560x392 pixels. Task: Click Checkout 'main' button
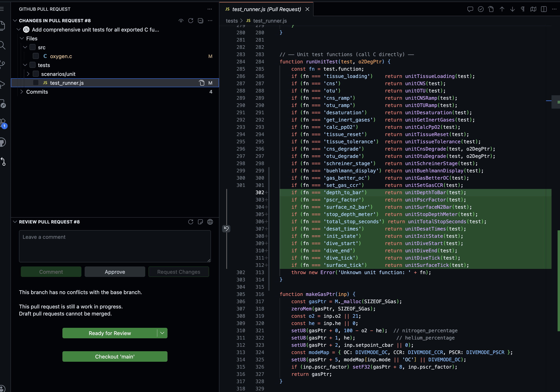point(115,356)
